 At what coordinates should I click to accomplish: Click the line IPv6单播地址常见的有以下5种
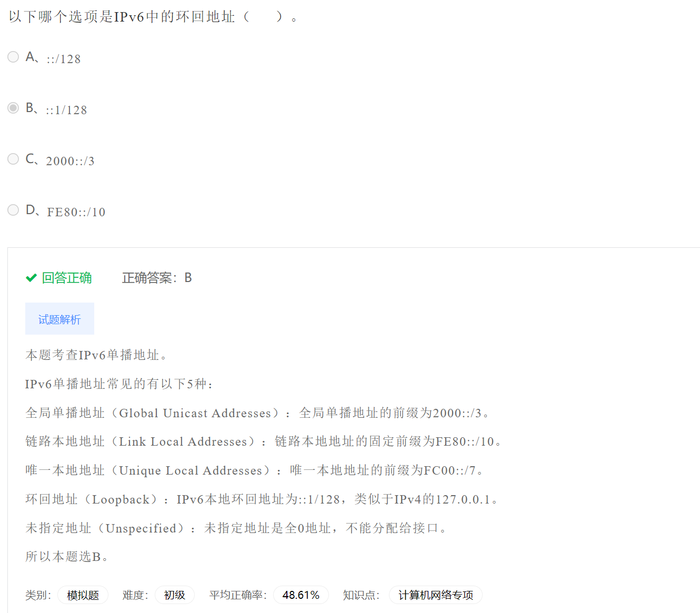point(119,384)
